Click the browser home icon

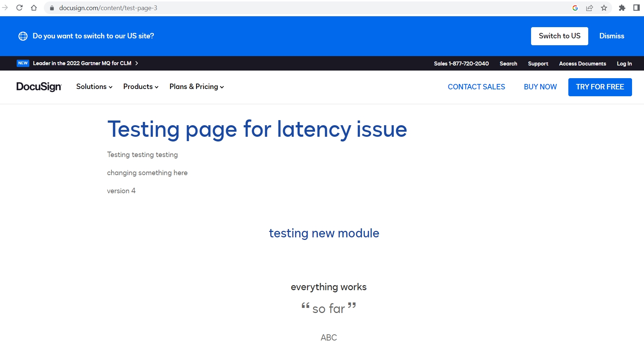pyautogui.click(x=34, y=8)
